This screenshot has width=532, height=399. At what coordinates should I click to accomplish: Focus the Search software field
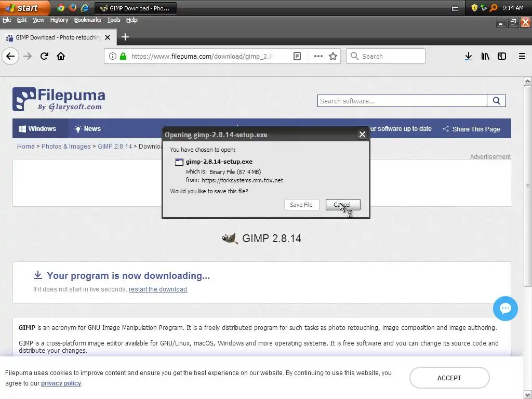tap(402, 101)
